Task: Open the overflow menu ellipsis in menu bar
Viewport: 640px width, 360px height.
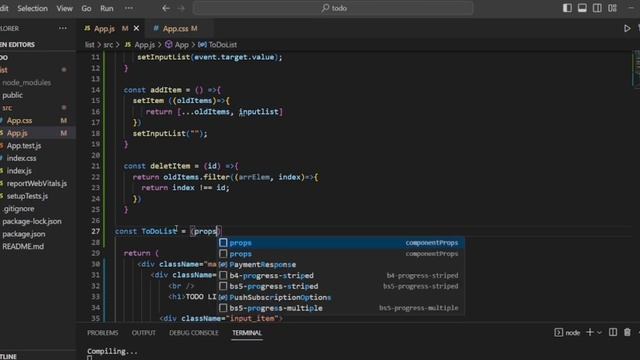Action: pos(129,8)
